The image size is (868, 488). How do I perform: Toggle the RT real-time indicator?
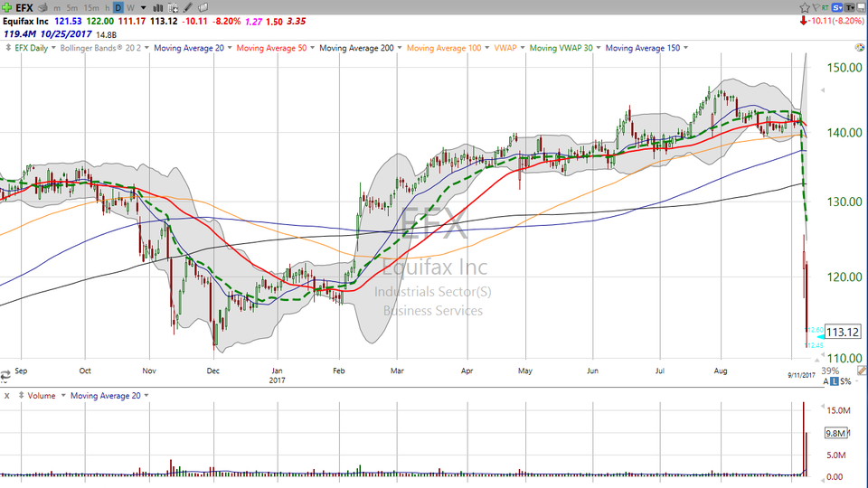click(826, 8)
